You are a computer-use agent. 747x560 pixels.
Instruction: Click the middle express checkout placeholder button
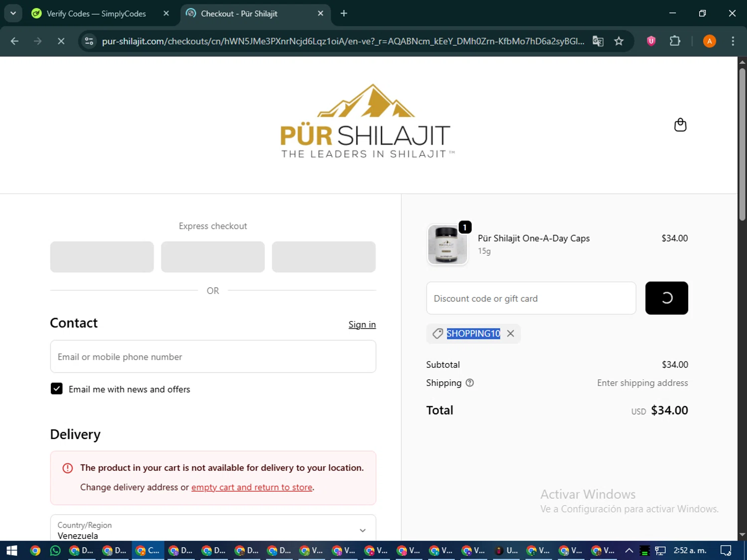pos(213,257)
